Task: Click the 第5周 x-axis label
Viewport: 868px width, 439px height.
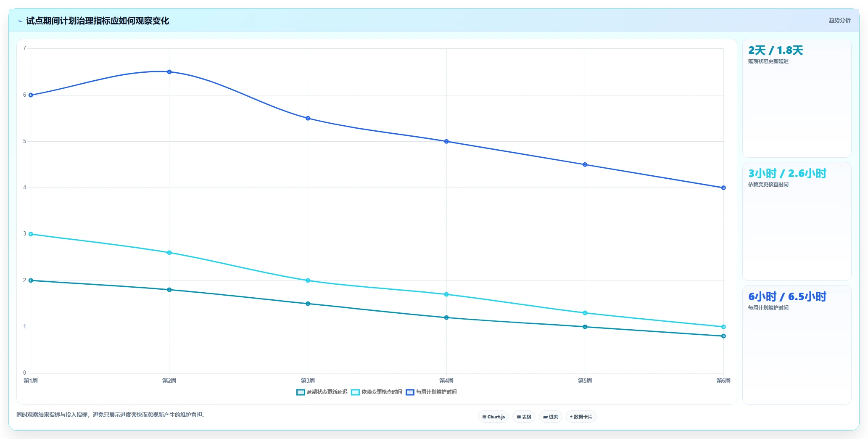Action: 585,381
